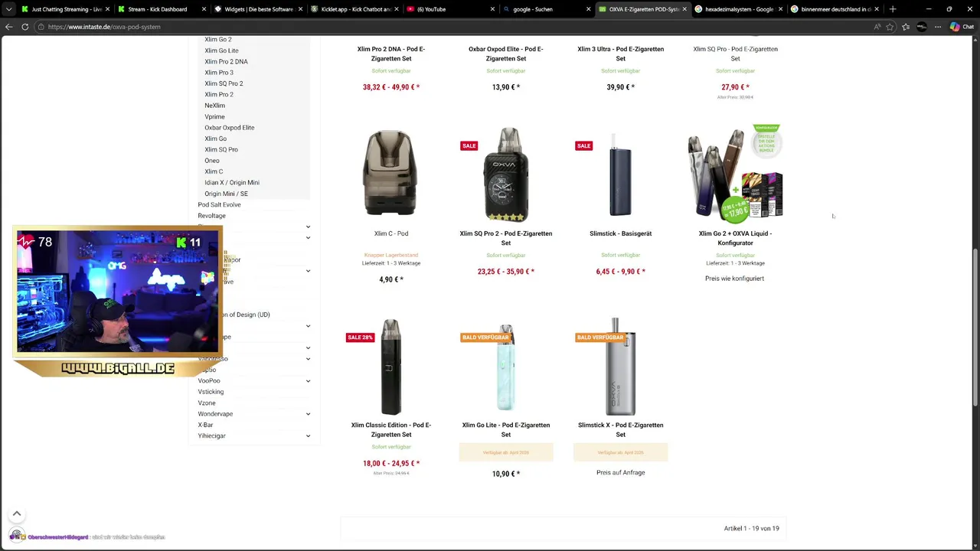
Task: Open Xlim Go 2 + OXVA Liquid Konfigurator link
Action: click(x=735, y=238)
